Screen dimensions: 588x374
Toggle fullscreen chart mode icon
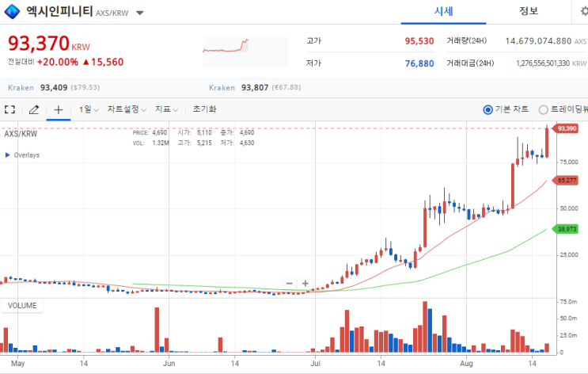tap(9, 109)
